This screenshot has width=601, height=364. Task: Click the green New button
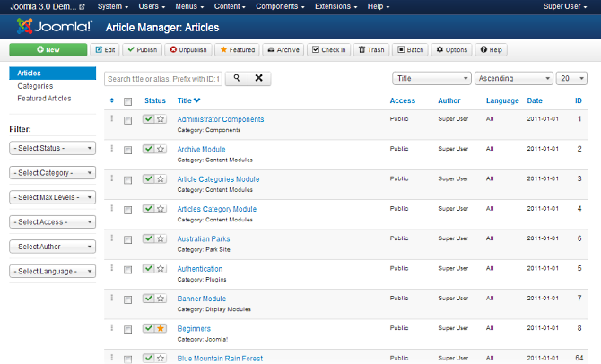(48, 50)
